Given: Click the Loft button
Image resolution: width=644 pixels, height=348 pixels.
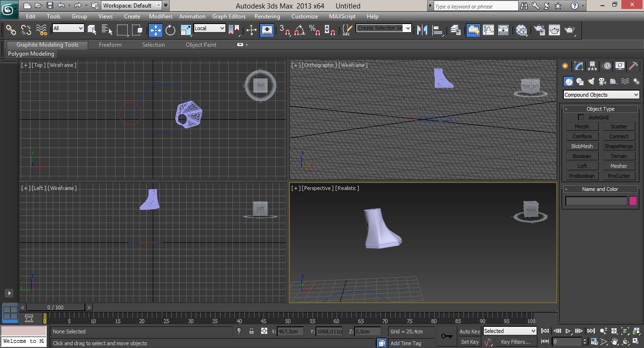Looking at the screenshot, I should pos(582,166).
